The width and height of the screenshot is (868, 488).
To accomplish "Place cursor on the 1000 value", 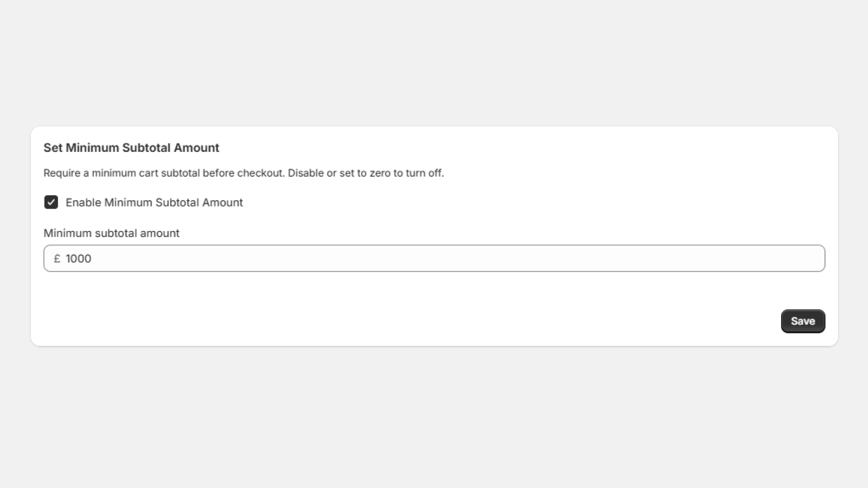I will pos(79,259).
